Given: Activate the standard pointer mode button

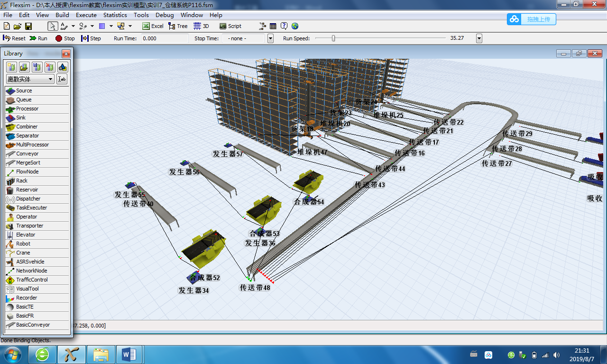Looking at the screenshot, I should click(x=52, y=26).
